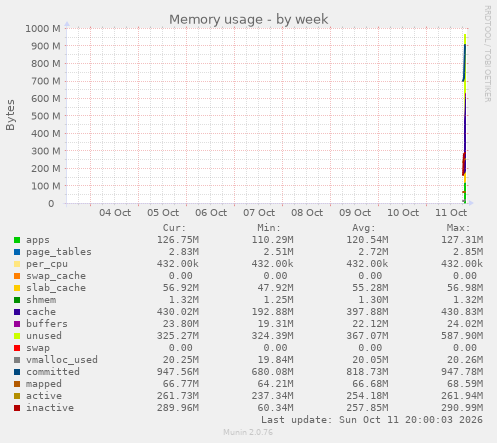Click the 'cache' legend label
This screenshot has height=443, width=497.
tap(41, 312)
